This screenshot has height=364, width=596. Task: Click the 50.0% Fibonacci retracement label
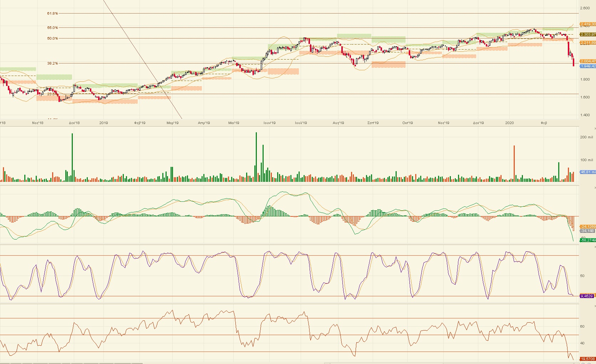[x=52, y=39]
